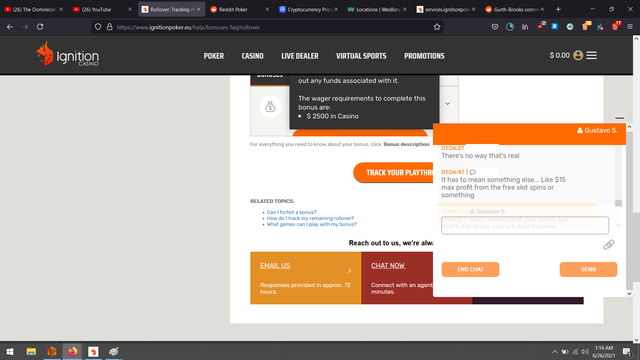Minimize the chat widget with dash icon

[619, 118]
